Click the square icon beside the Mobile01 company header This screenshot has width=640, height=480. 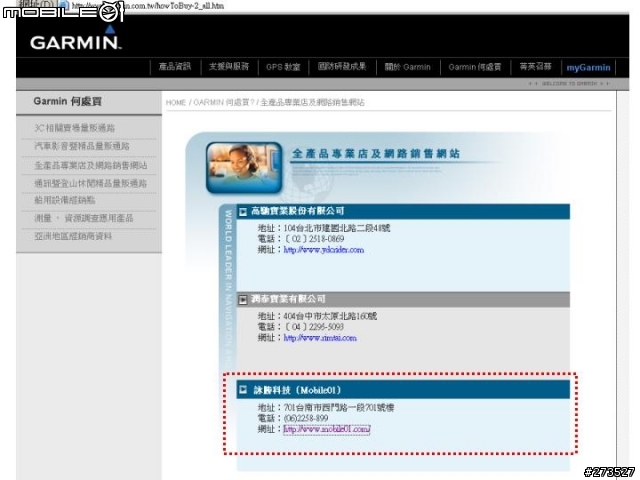click(243, 390)
